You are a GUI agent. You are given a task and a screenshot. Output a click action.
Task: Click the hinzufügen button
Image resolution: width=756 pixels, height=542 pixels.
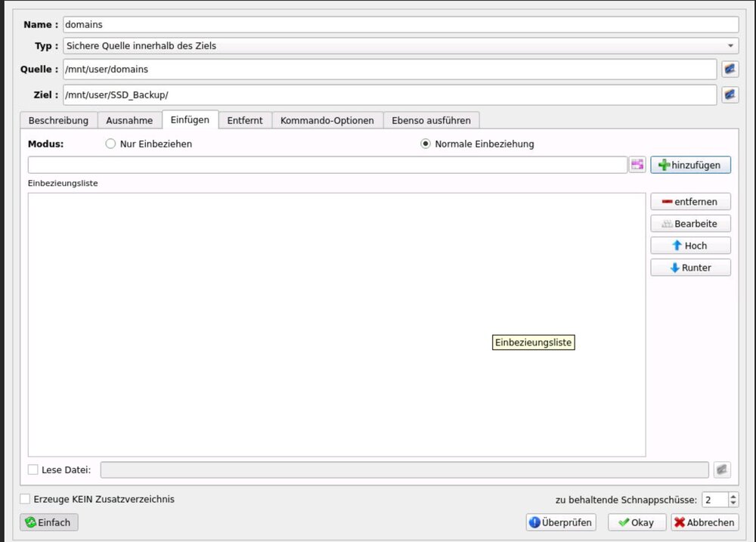[x=690, y=165]
